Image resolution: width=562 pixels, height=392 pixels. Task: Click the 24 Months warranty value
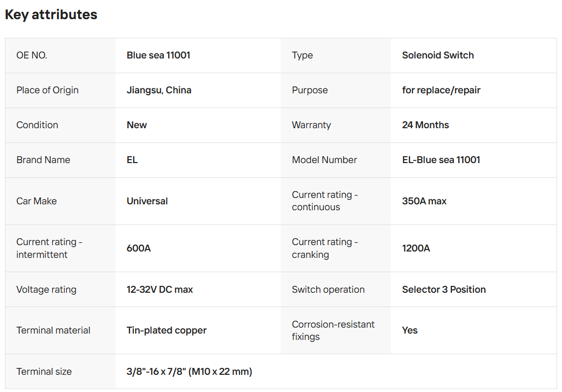[x=425, y=125]
